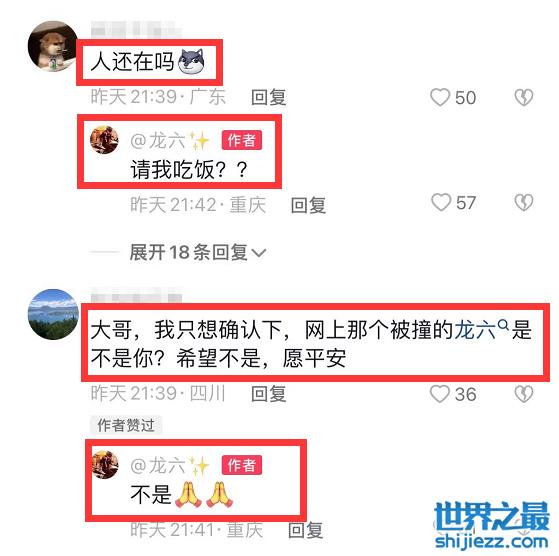Image resolution: width=559 pixels, height=556 pixels.
Task: Open the dog avatar profile
Action: (53, 46)
